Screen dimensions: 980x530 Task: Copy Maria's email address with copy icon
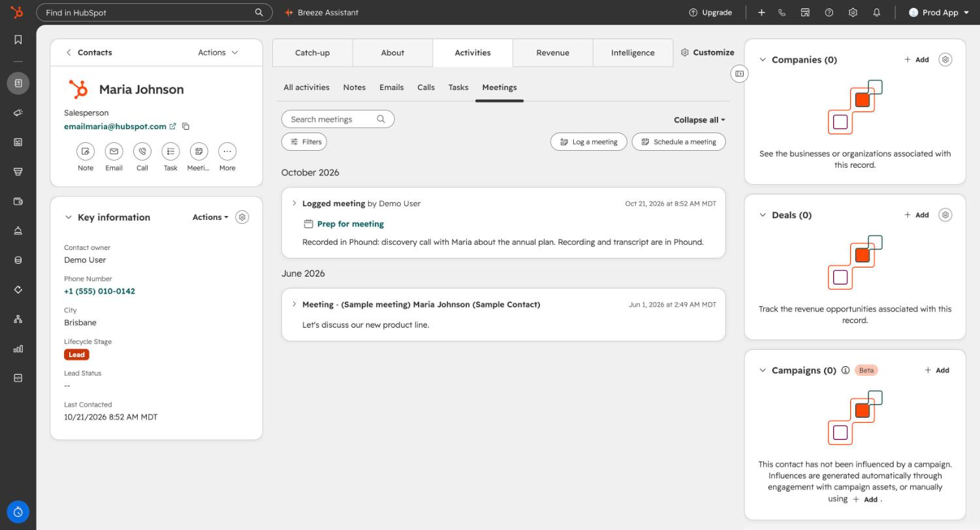[186, 127]
